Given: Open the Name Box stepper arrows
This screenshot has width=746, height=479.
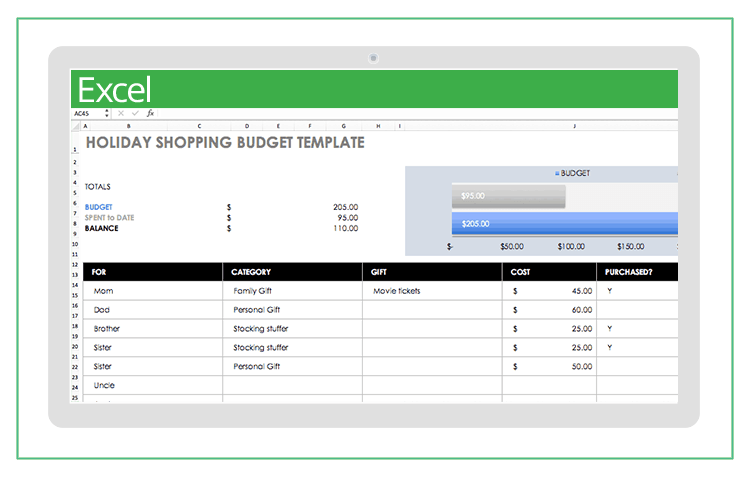Looking at the screenshot, I should click(x=105, y=113).
